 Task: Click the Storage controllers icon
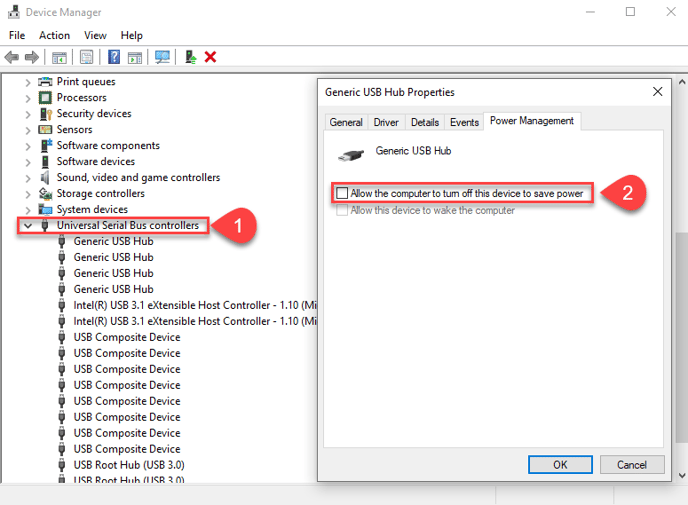pos(46,193)
